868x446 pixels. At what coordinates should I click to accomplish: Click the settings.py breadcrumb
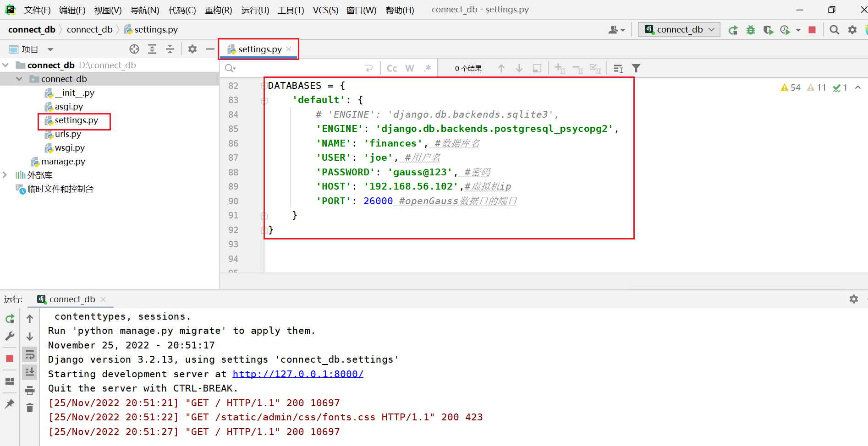[x=151, y=29]
